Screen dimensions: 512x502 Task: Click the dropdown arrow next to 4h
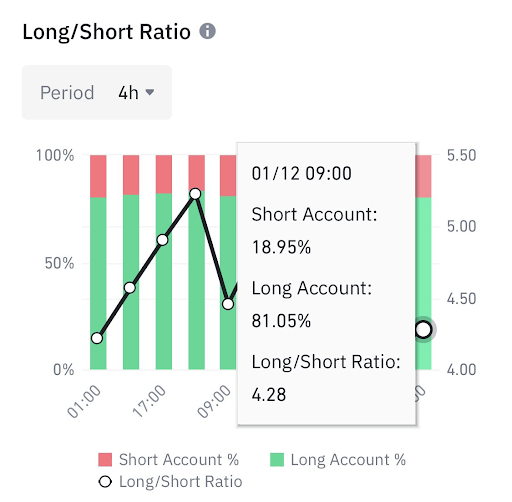(150, 92)
